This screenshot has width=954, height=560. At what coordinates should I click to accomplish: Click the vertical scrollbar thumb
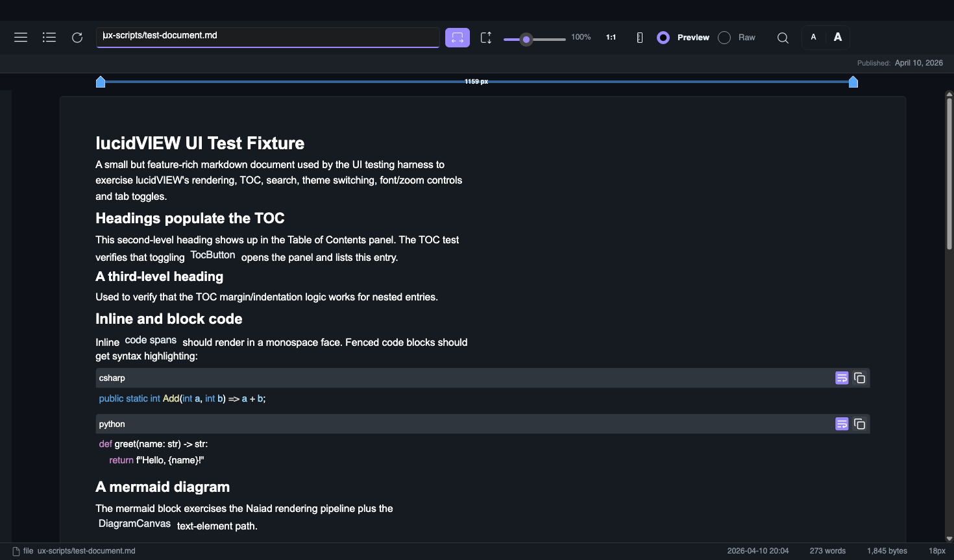point(949,174)
